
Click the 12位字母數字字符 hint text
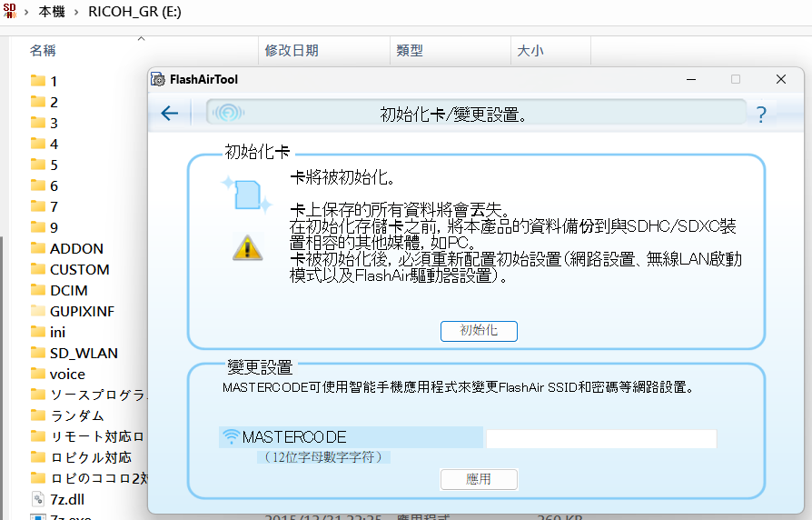click(x=323, y=456)
